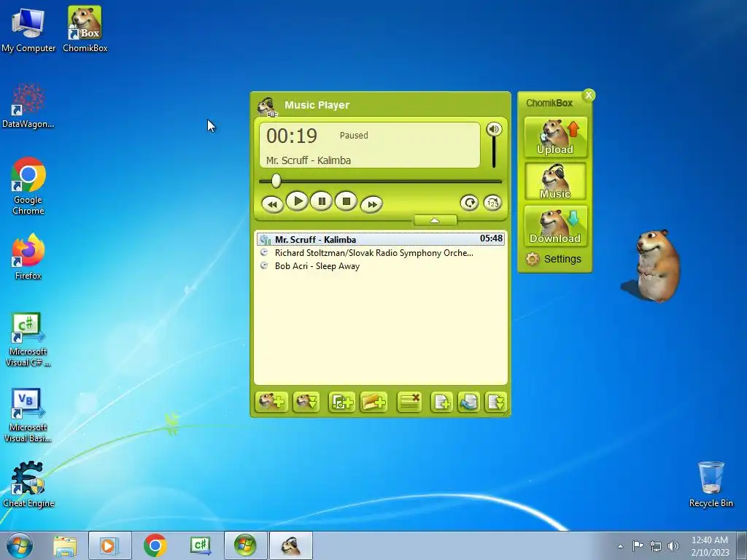Viewport: 747px width, 560px height.
Task: Select the Microsoft Visual C# desktop shortcut
Action: tap(28, 340)
